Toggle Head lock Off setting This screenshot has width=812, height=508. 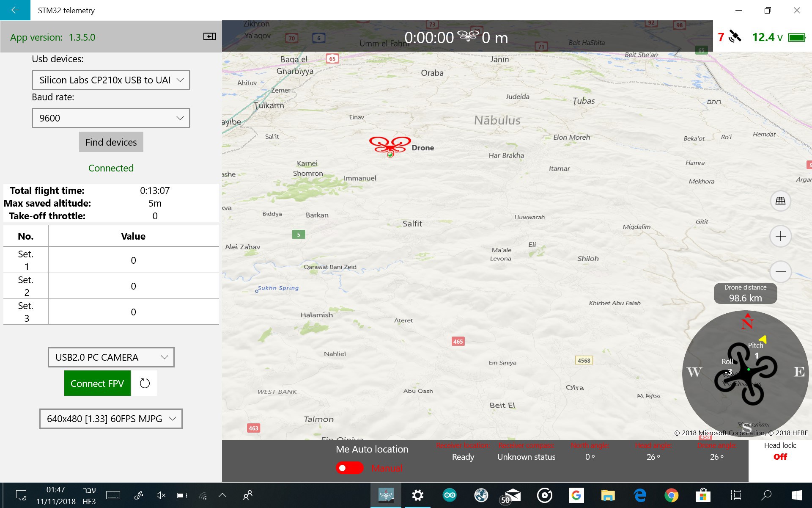tap(780, 457)
